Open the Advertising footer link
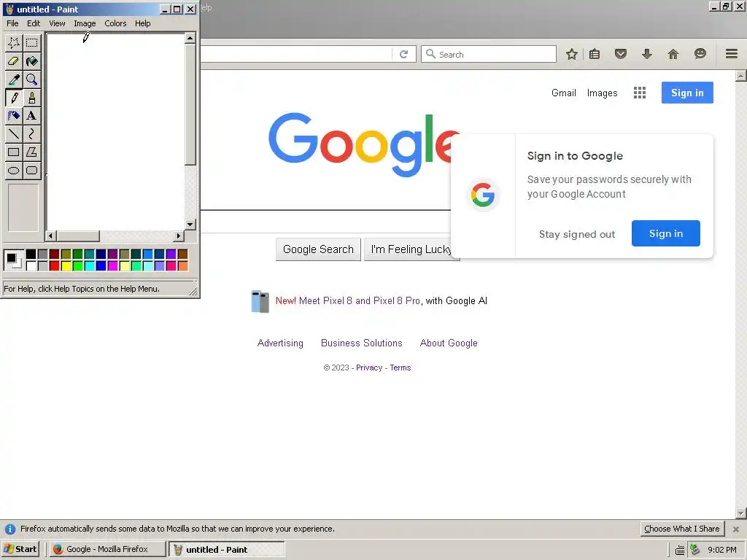The height and width of the screenshot is (560, 747). coord(280,343)
